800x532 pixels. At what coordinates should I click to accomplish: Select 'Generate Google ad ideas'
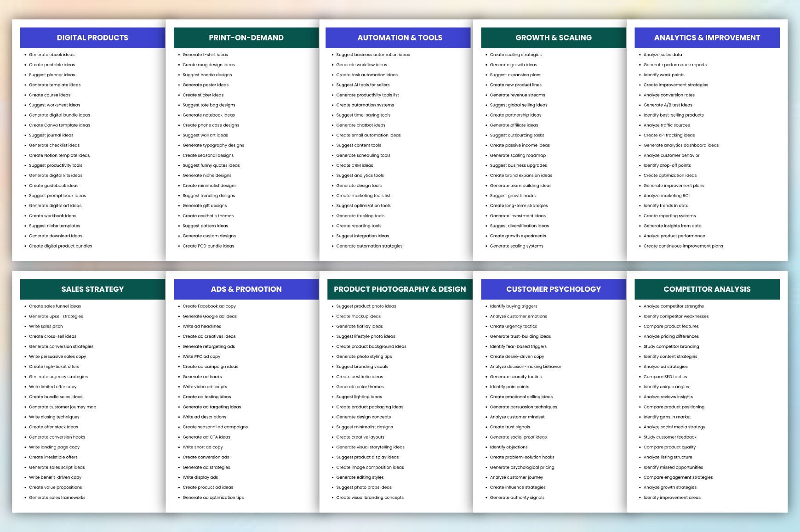[210, 316]
